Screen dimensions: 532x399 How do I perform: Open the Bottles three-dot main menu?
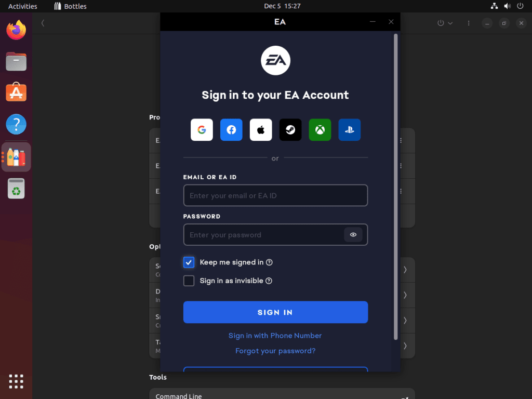tap(469, 23)
